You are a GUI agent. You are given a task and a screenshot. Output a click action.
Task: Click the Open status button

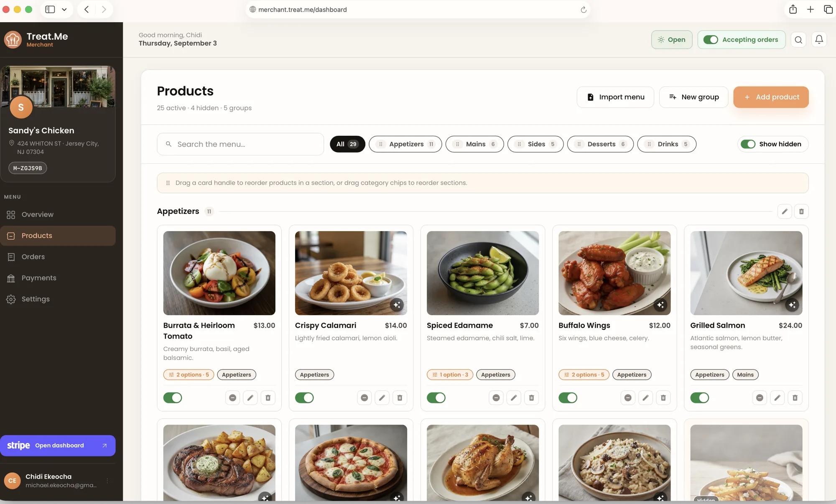(671, 40)
